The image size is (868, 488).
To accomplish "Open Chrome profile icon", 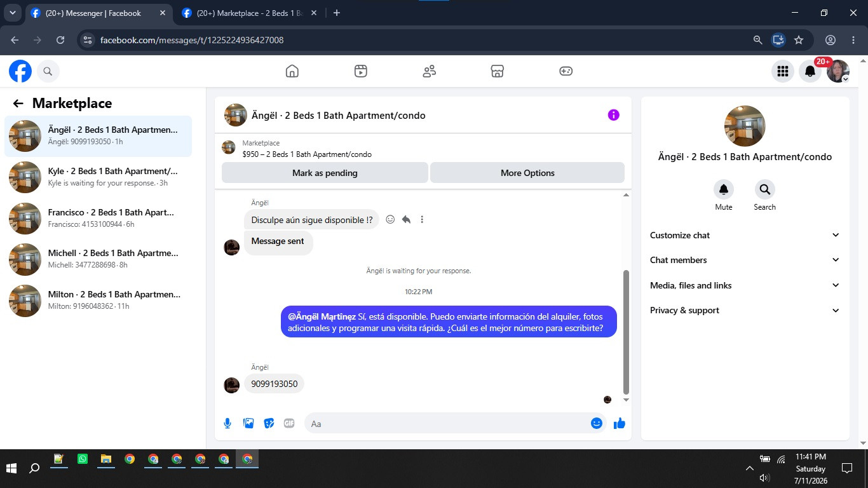I will (x=830, y=40).
